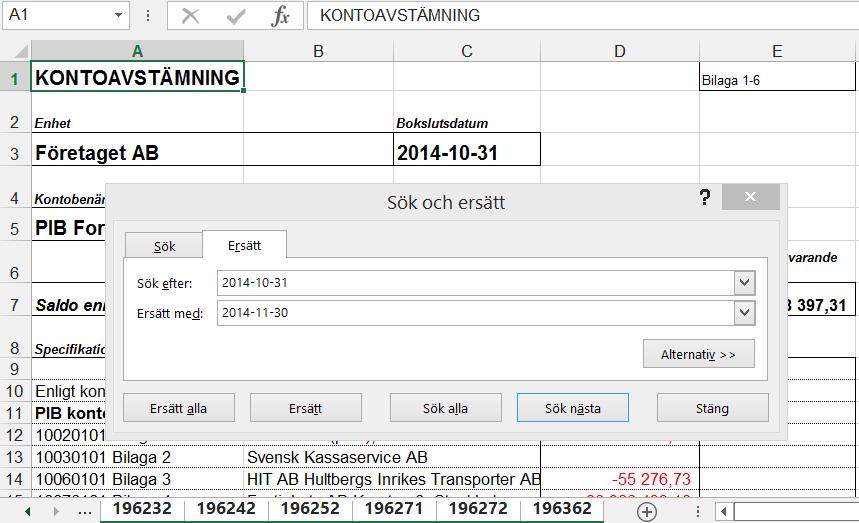Select row 13 header
This screenshot has height=523, width=859.
pyautogui.click(x=15, y=457)
